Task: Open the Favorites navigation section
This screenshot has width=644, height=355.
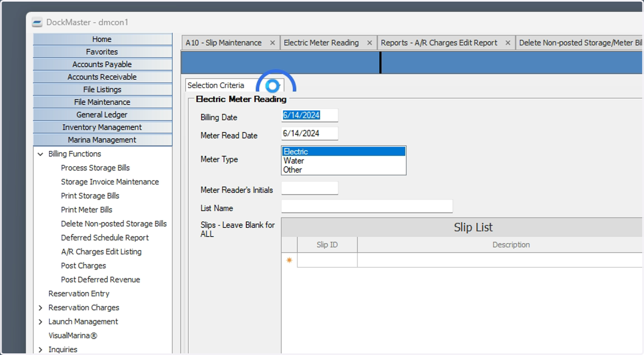Action: 103,52
